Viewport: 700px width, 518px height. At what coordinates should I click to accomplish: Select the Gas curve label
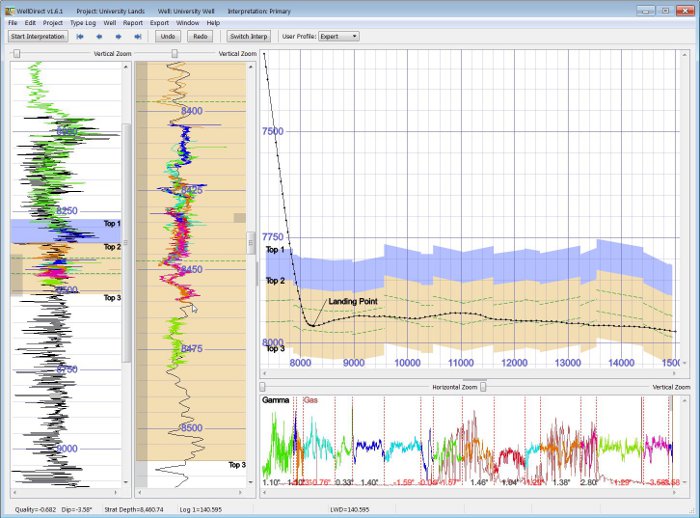click(310, 400)
